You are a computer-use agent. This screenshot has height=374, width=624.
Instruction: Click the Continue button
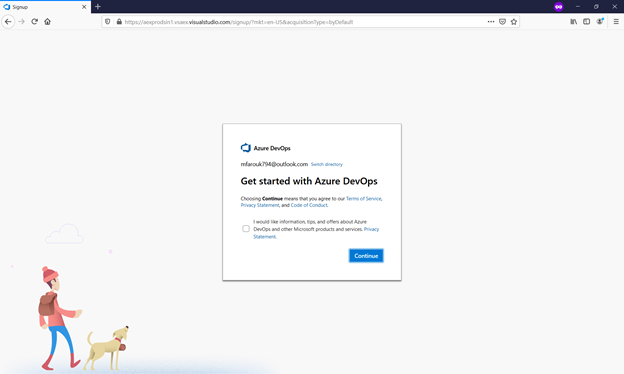pos(366,256)
